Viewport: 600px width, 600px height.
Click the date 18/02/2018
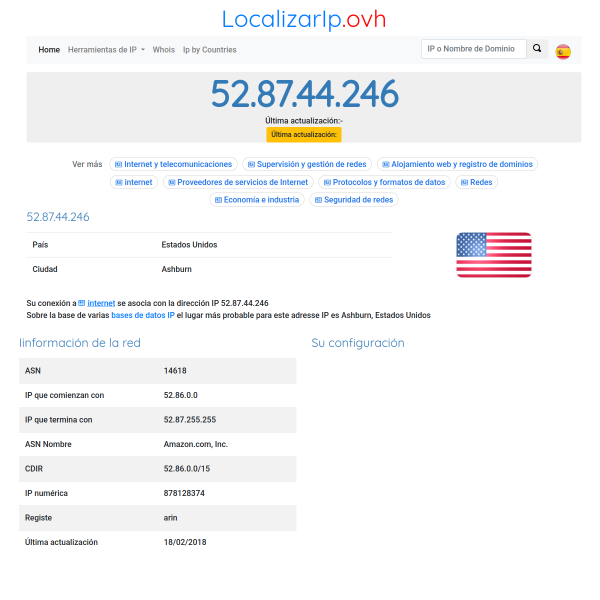coord(185,542)
